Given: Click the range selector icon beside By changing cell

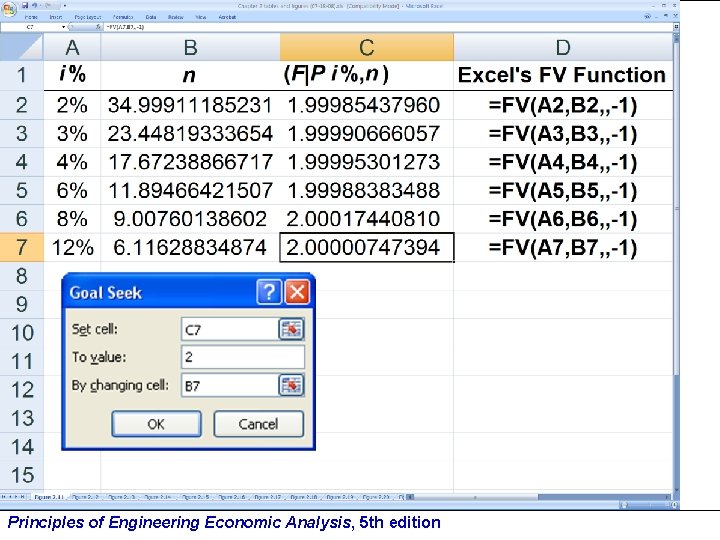Looking at the screenshot, I should (x=291, y=385).
